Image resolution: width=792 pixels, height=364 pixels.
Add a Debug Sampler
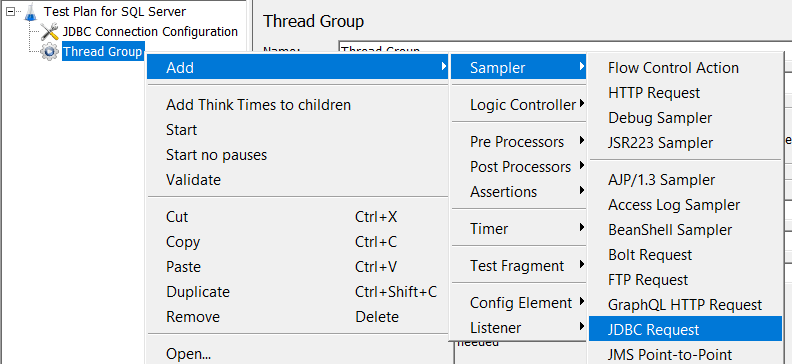tap(685, 118)
